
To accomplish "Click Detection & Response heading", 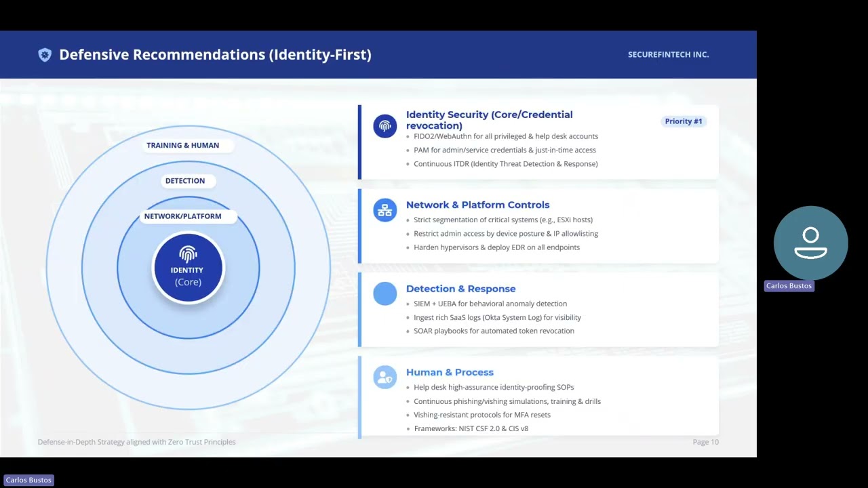I will (460, 289).
